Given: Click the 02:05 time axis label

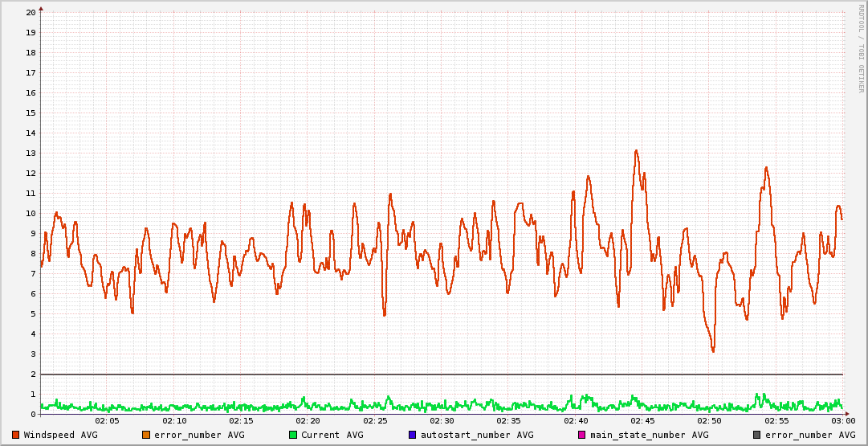Looking at the screenshot, I should [107, 420].
